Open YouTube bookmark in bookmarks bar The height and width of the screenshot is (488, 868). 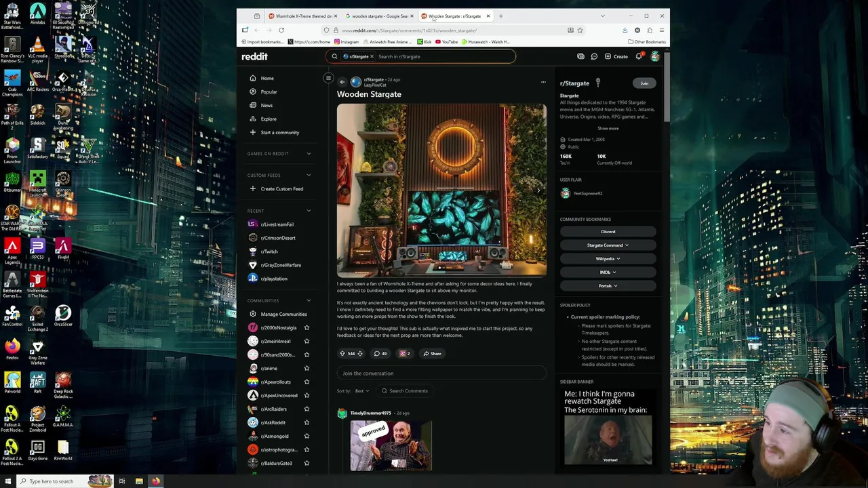(446, 42)
